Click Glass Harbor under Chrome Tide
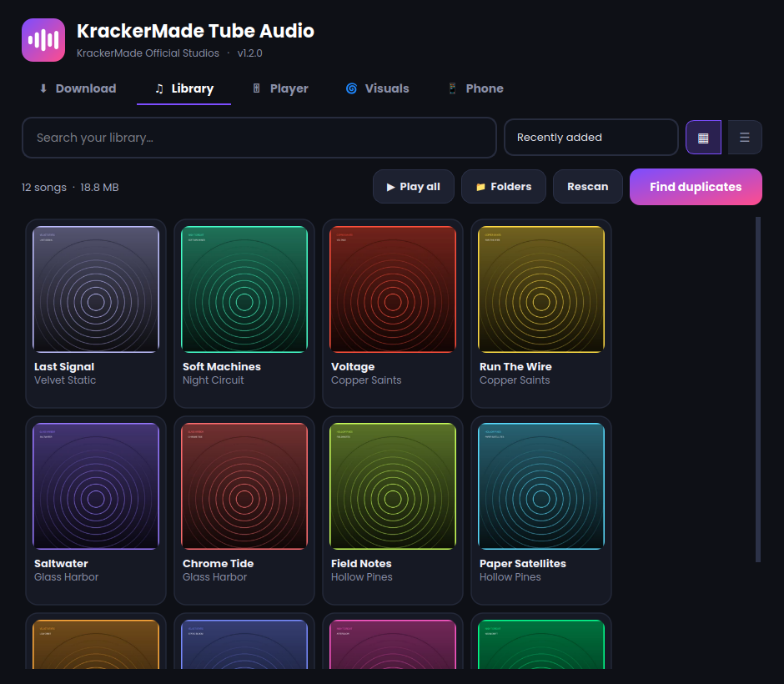The height and width of the screenshot is (684, 784). pyautogui.click(x=214, y=577)
